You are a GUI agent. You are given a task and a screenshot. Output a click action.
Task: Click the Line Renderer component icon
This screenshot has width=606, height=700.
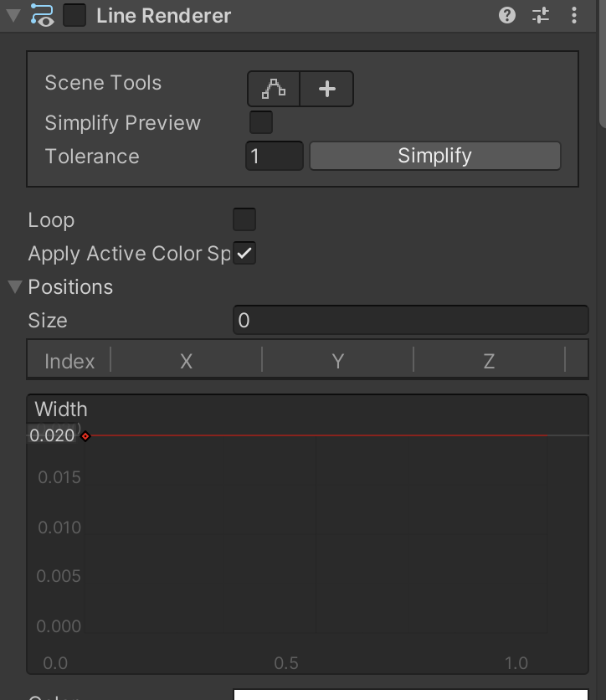[42, 15]
